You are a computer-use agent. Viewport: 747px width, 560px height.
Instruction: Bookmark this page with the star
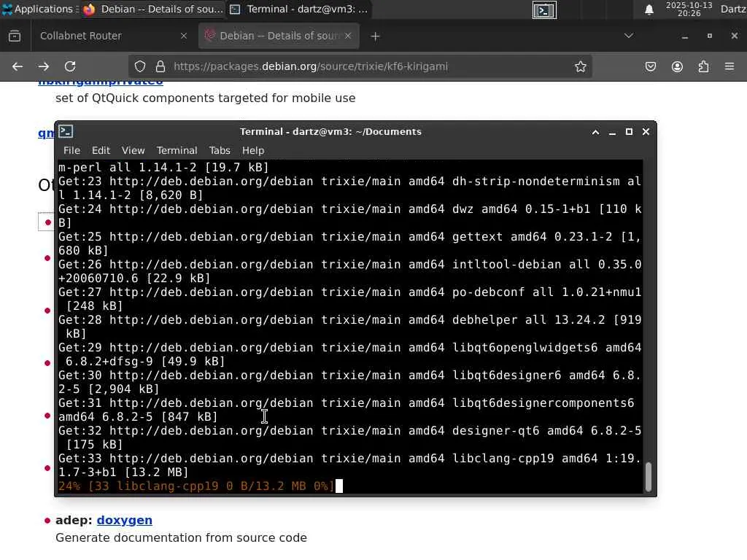[580, 66]
